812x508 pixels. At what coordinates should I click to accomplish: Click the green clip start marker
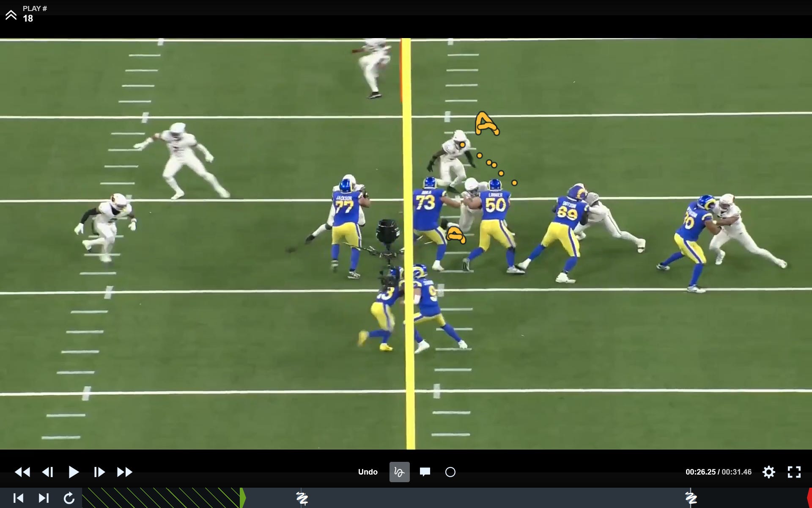tap(243, 498)
